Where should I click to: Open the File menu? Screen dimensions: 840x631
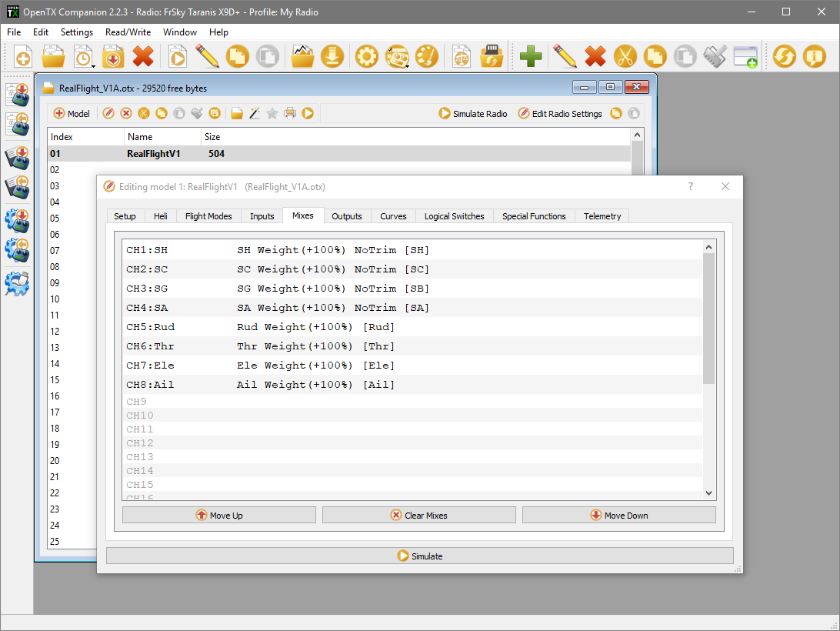[14, 32]
